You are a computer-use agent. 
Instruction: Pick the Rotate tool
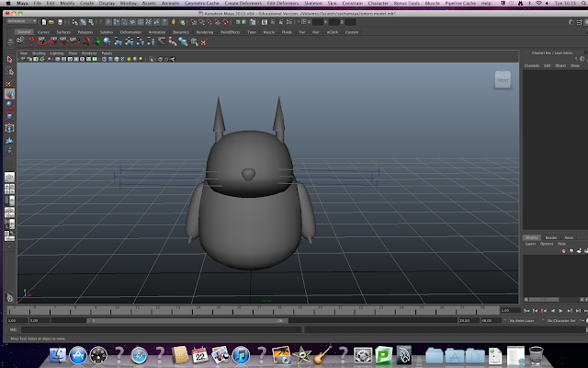point(9,105)
